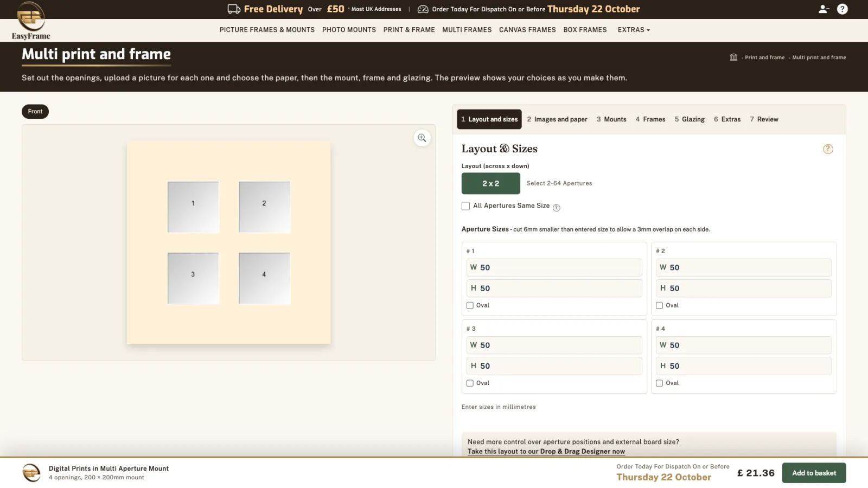
Task: Open the 2x2 layout selector
Action: tap(491, 183)
